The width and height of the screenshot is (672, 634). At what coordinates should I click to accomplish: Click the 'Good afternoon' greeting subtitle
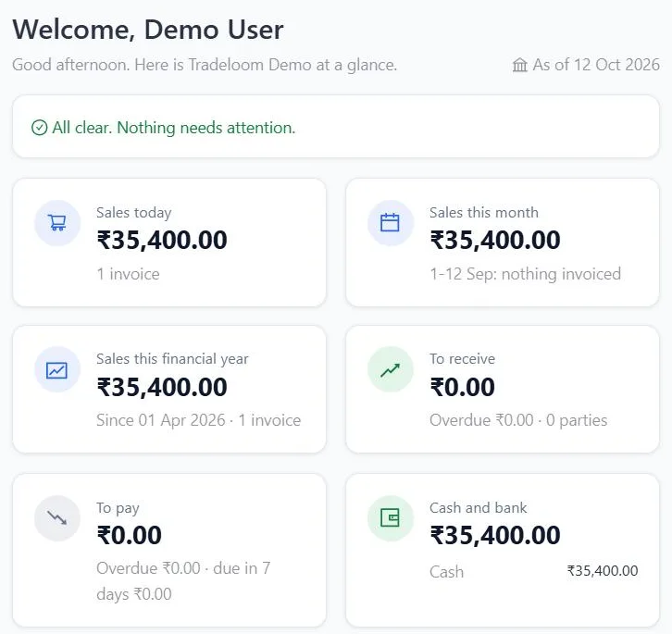point(205,65)
